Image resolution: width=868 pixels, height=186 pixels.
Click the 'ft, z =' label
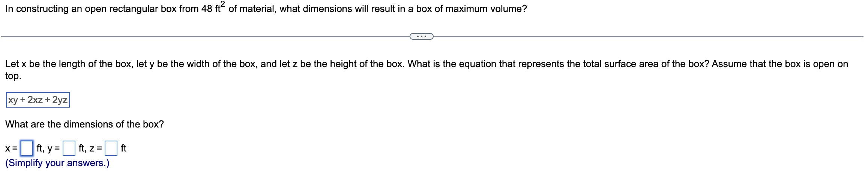click(90, 148)
